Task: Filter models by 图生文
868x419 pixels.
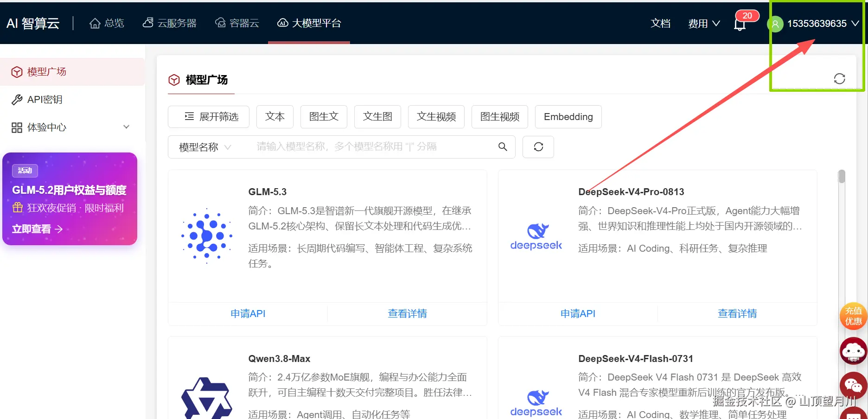Action: 324,117
